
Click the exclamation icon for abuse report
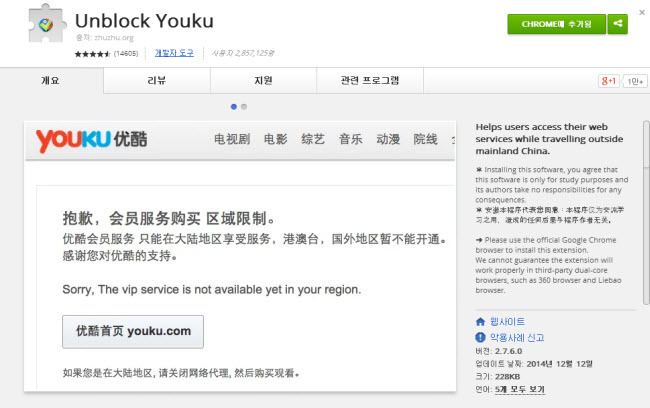(480, 336)
